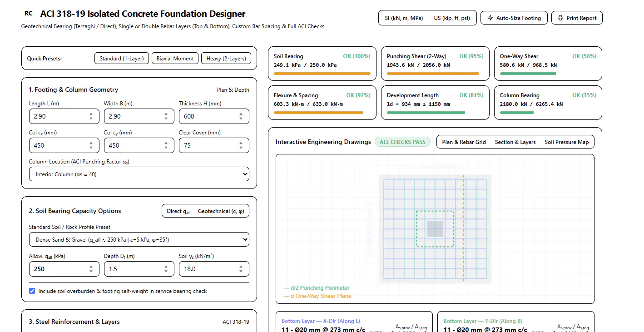Click the lightning icon on Auto-Size Footing
The height and width of the screenshot is (332, 644).
pyautogui.click(x=490, y=18)
